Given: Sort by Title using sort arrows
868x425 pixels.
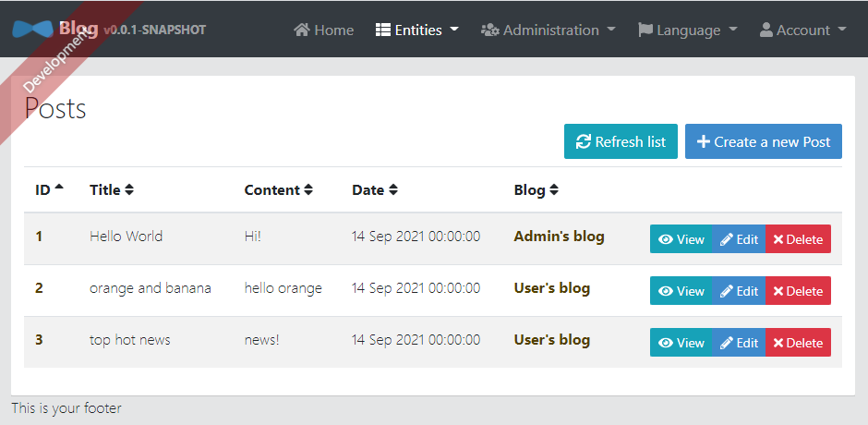Looking at the screenshot, I should 129,190.
